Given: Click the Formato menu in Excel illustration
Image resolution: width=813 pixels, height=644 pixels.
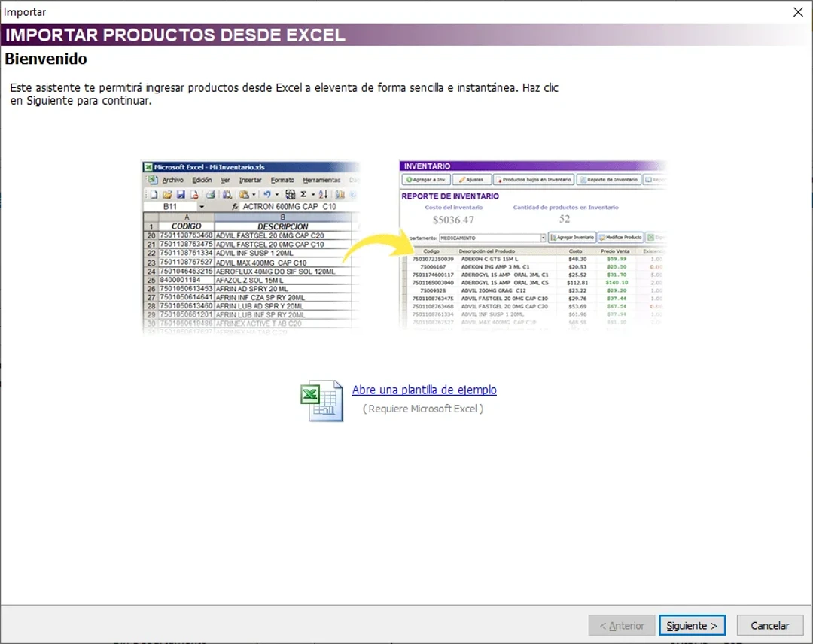Looking at the screenshot, I should click(282, 181).
